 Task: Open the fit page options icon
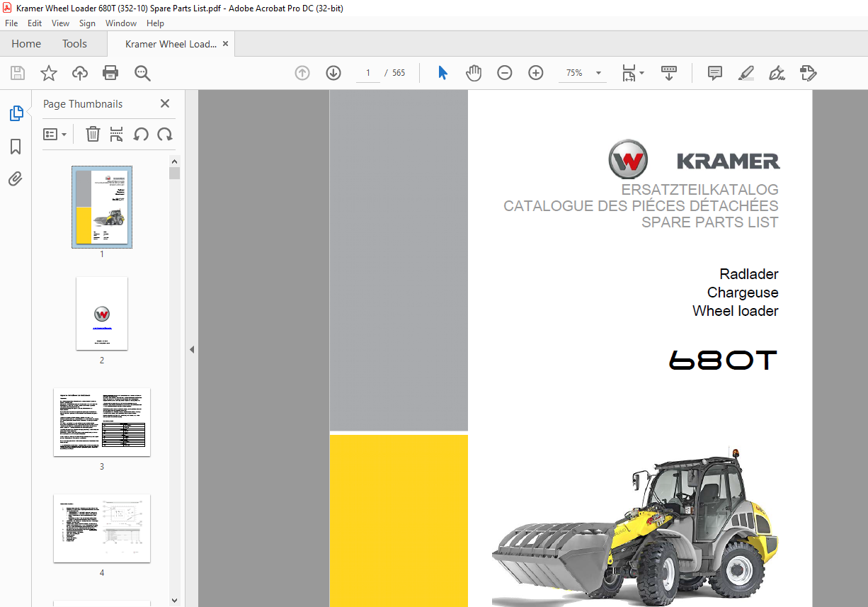pyautogui.click(x=632, y=73)
